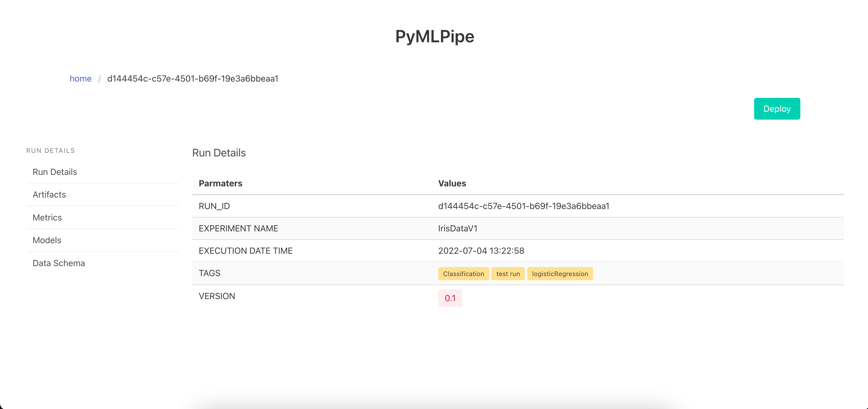This screenshot has height=409, width=868.
Task: Click the logisticRegression tag
Action: 560,274
